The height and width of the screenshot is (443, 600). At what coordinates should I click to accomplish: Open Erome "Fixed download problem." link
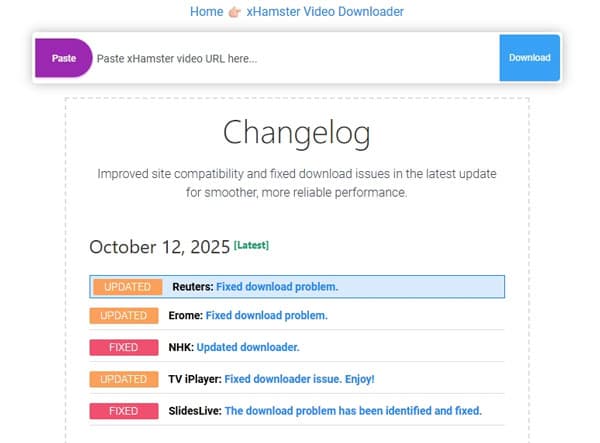[267, 316]
